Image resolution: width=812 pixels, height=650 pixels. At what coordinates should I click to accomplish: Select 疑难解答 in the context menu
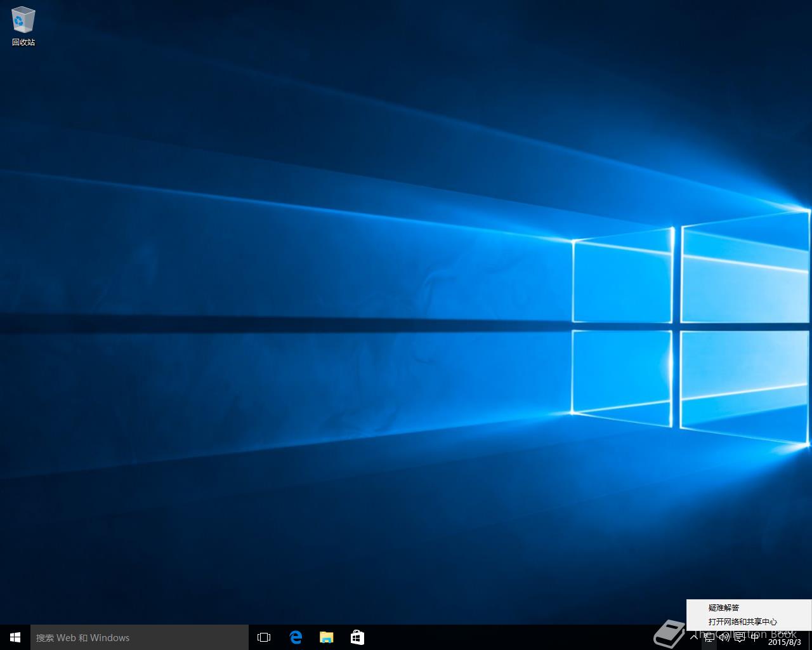tap(749, 607)
